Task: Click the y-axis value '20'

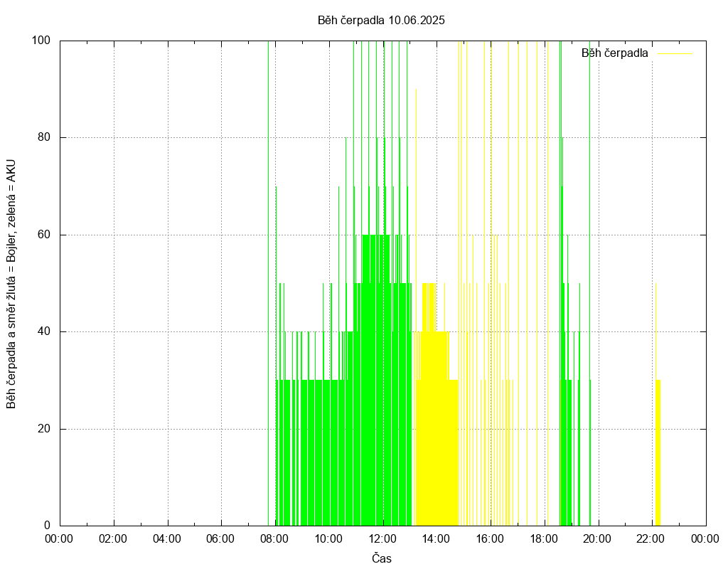Action: pyautogui.click(x=44, y=429)
